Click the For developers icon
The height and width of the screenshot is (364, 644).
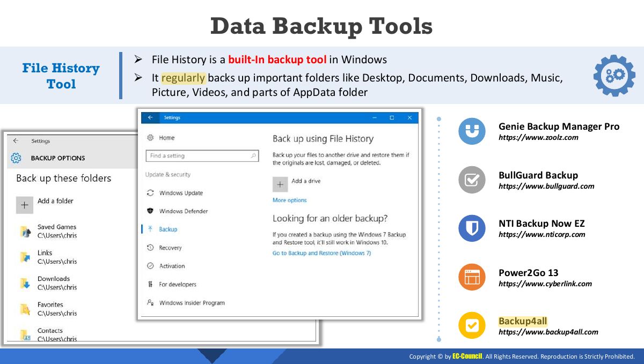(150, 284)
